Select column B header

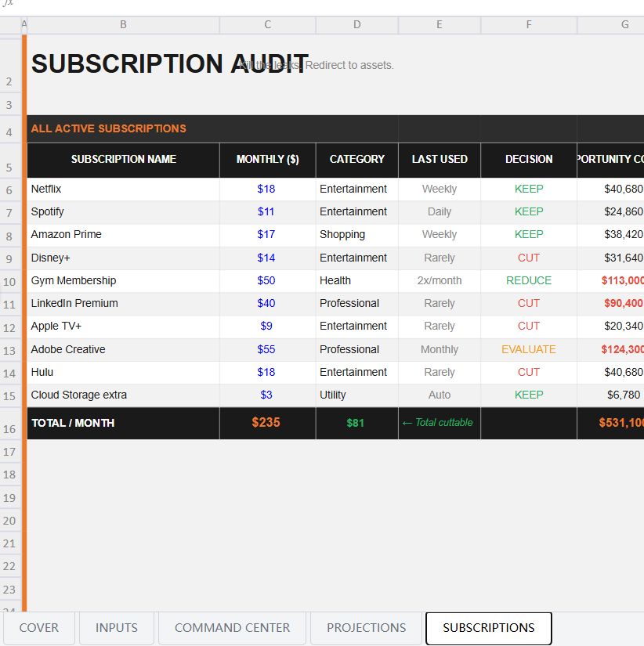pos(123,25)
